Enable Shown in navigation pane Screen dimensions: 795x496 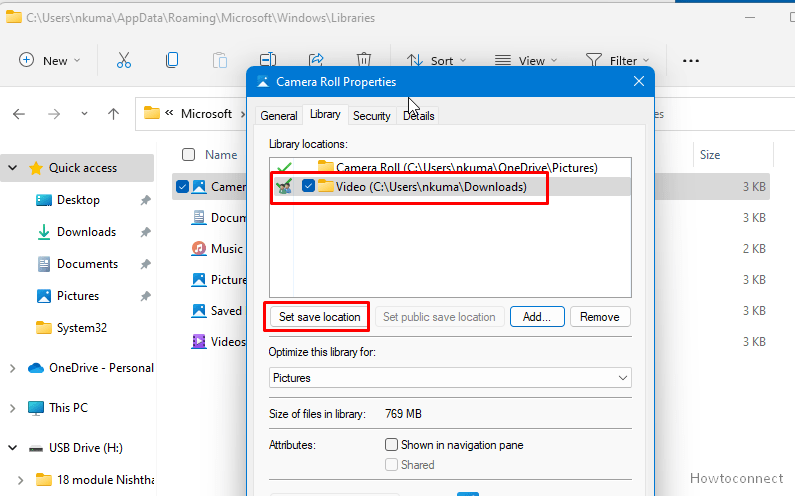[391, 445]
